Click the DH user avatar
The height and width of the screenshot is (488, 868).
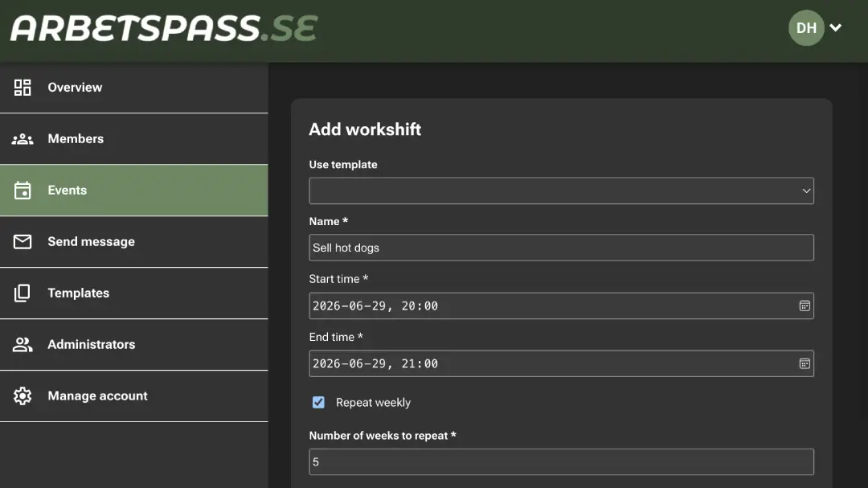pyautogui.click(x=806, y=27)
